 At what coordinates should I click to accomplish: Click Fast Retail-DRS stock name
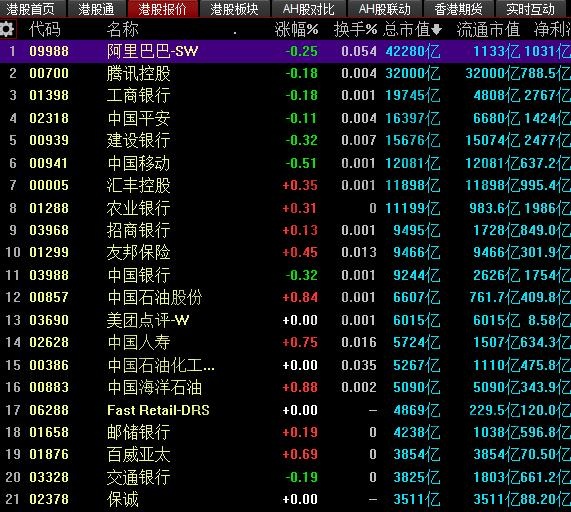(158, 410)
